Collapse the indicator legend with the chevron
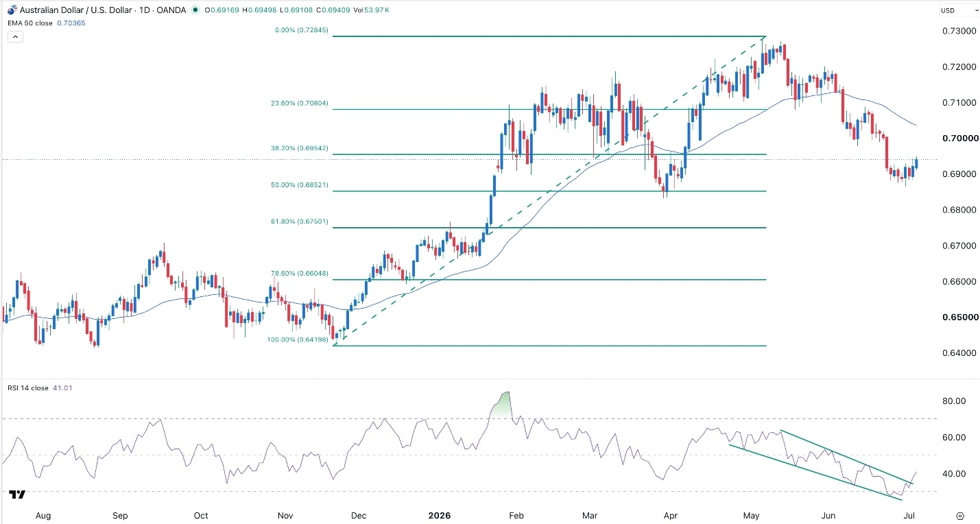The image size is (980, 524). (x=16, y=36)
